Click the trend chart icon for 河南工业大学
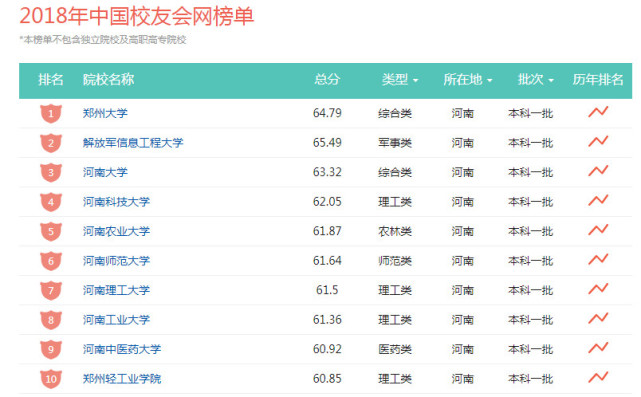Screen dimensions: 641x397 tap(598, 318)
